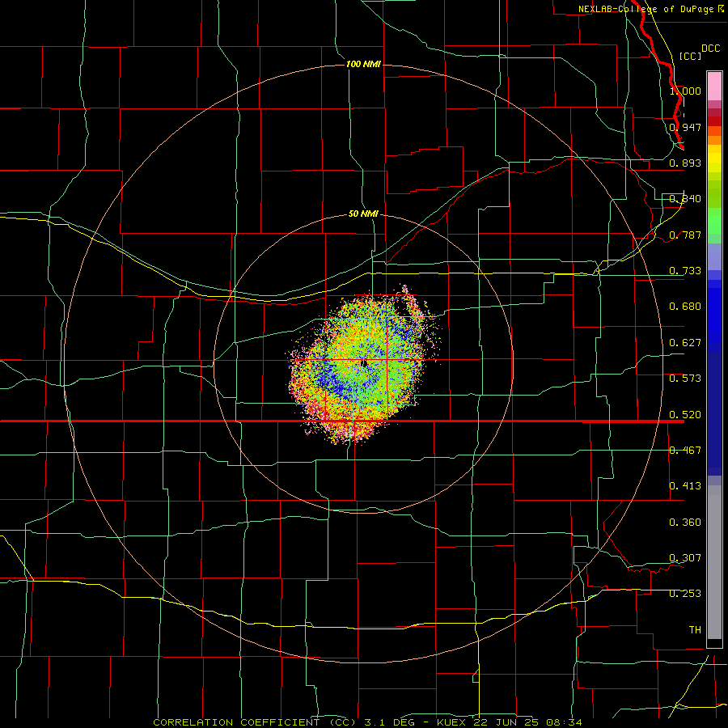The width and height of the screenshot is (728, 728).
Task: Click the KUEX station identifier in caption
Action: pyautogui.click(x=453, y=722)
